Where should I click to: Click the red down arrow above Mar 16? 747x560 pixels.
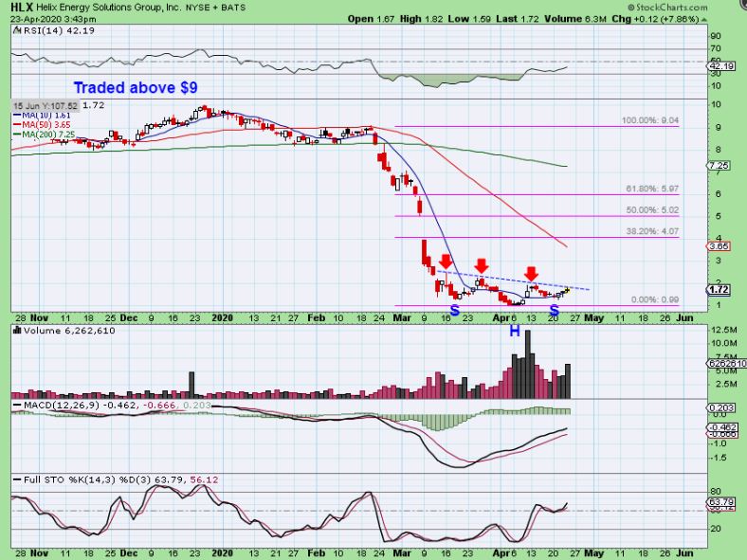[446, 262]
